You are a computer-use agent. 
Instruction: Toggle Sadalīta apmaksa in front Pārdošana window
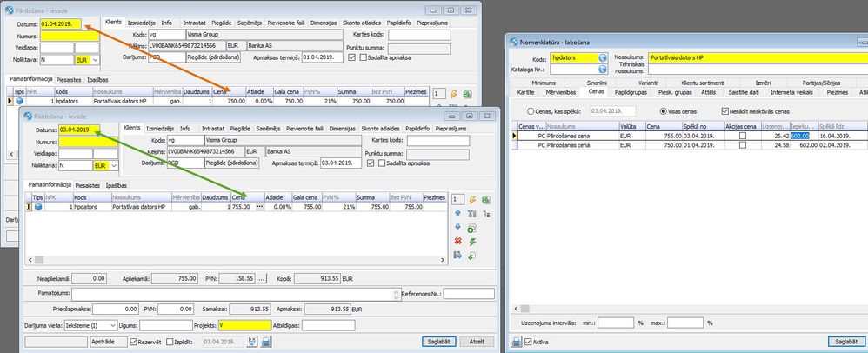[382, 163]
